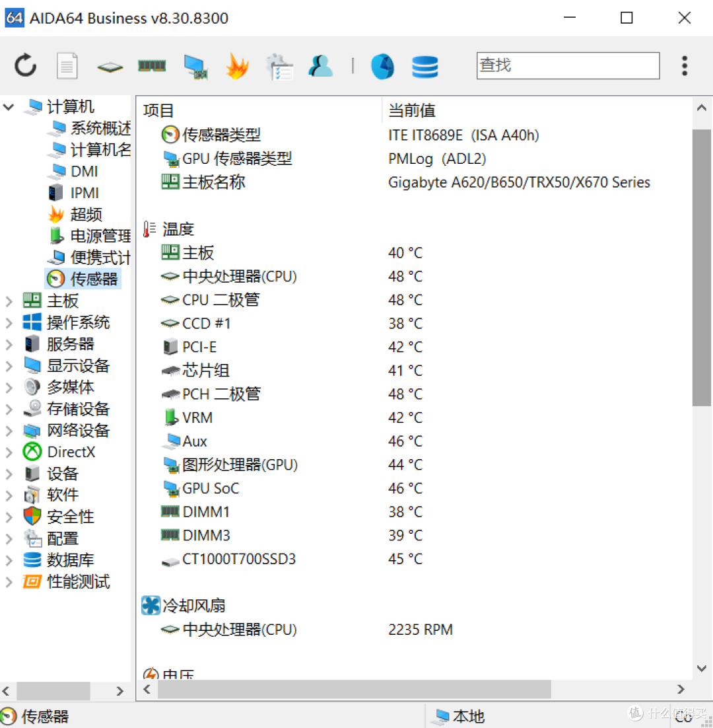Expand the 显示设备 tree node
713x728 pixels.
9,366
